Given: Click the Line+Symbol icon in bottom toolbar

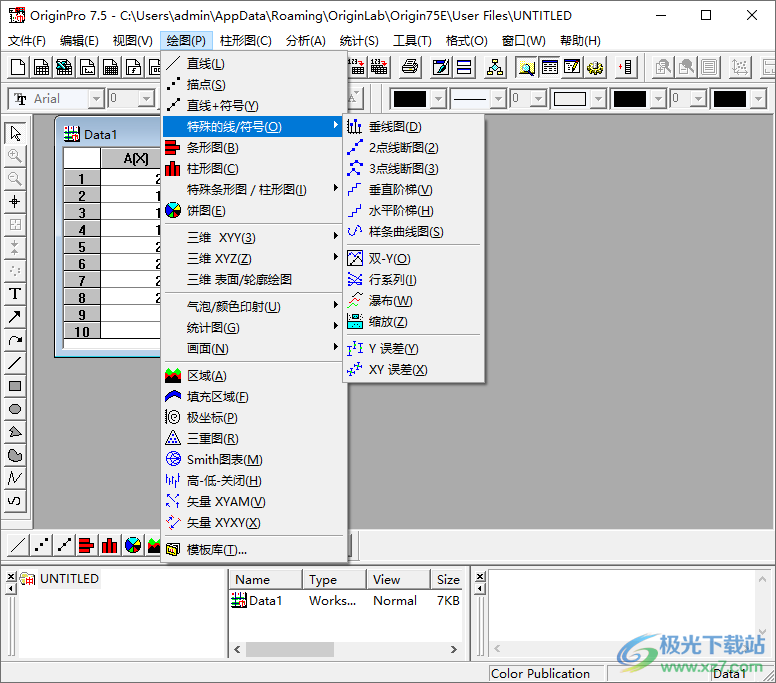Looking at the screenshot, I should coord(64,545).
